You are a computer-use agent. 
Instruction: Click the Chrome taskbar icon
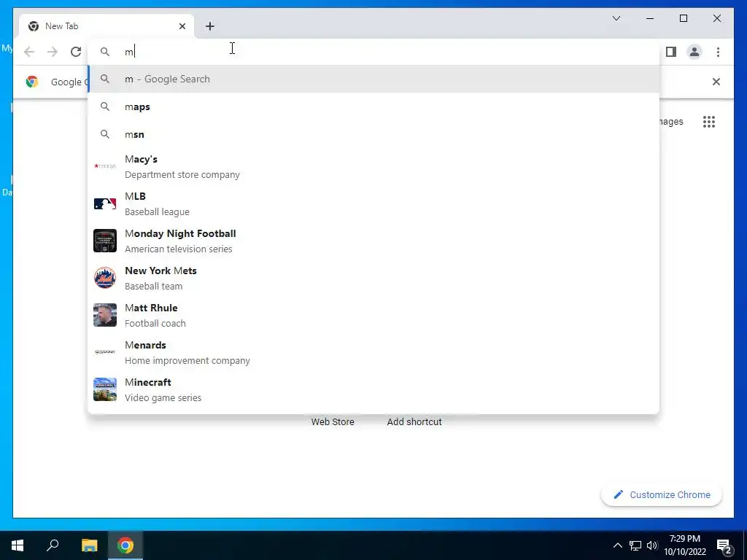pyautogui.click(x=125, y=545)
